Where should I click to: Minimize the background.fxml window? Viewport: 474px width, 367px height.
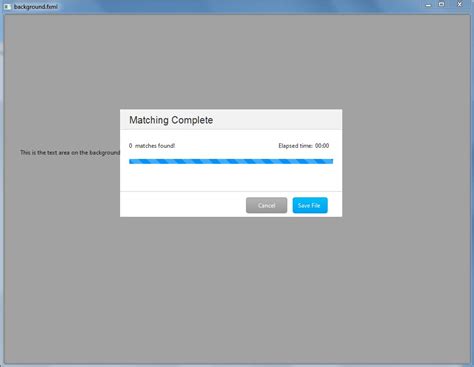428,5
